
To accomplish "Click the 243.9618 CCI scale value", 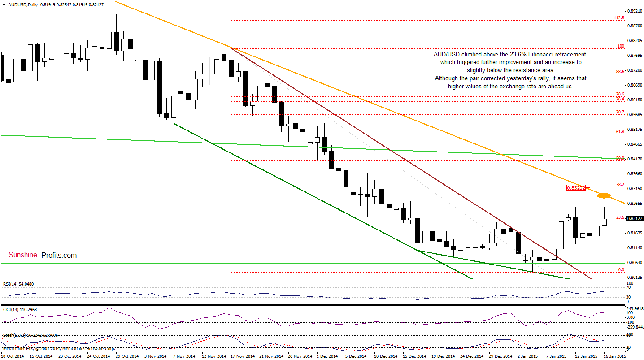I will tap(635, 308).
